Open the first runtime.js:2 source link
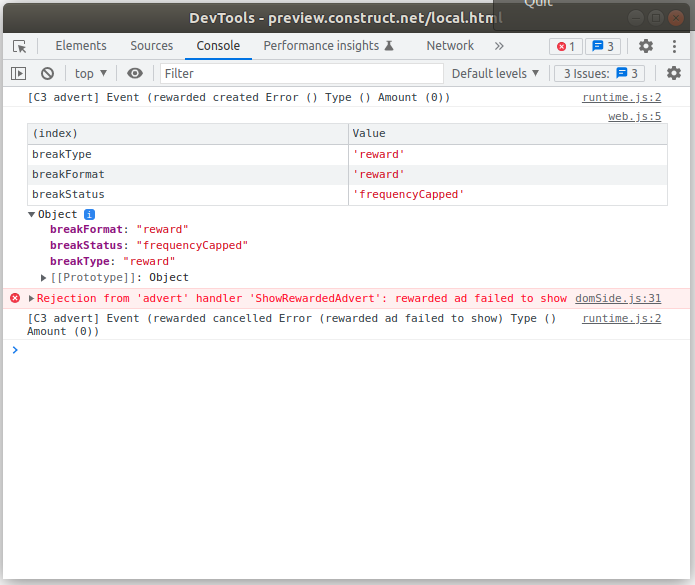The height and width of the screenshot is (585, 695). tap(621, 98)
